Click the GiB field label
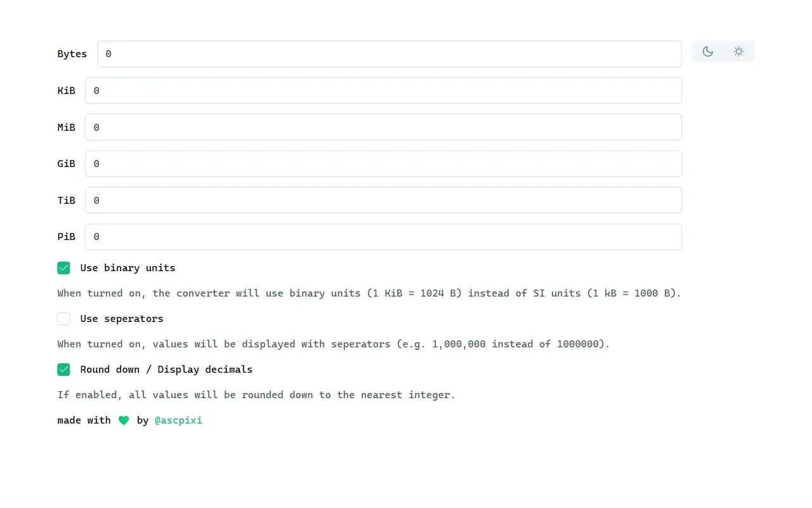The image size is (812, 508). point(66,164)
